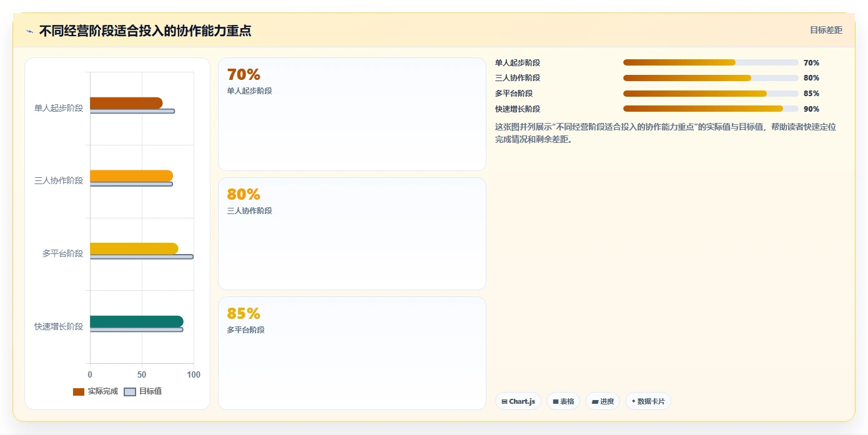The image size is (868, 435).
Task: Click the Chart.js tag chip
Action: point(518,401)
